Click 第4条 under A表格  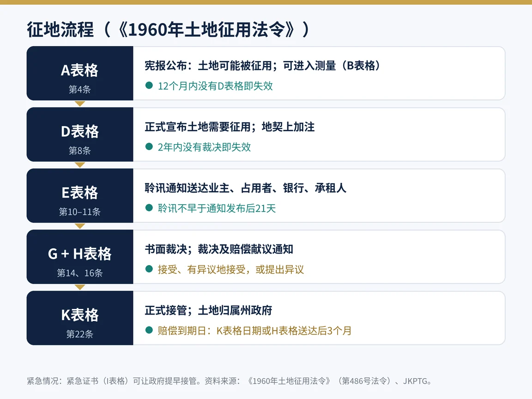coord(80,89)
